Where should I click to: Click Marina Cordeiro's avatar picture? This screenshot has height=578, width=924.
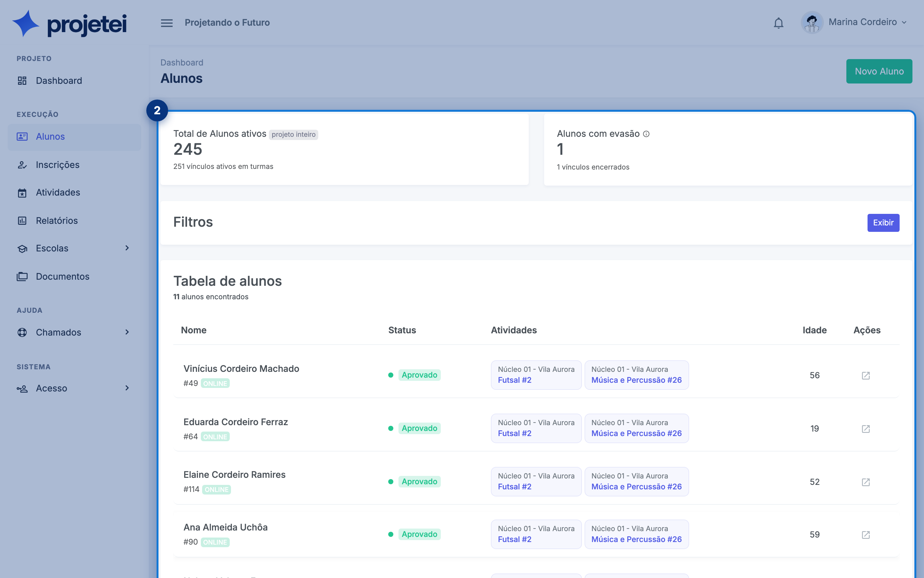(812, 22)
